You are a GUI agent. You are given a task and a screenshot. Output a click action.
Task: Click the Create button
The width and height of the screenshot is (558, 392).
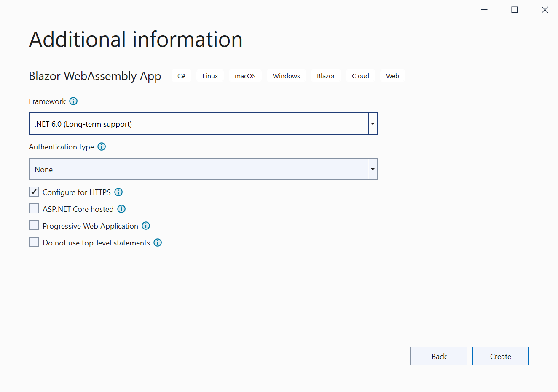tap(500, 356)
